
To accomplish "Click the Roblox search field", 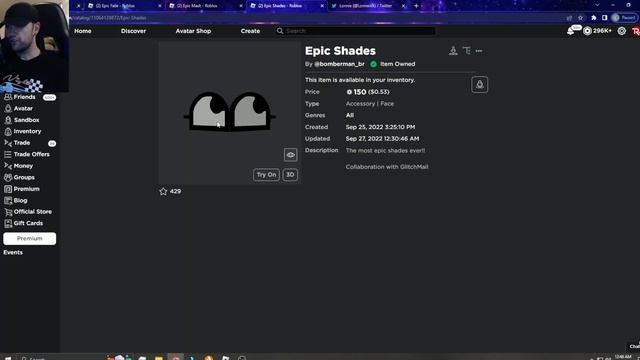I will pyautogui.click(x=355, y=31).
